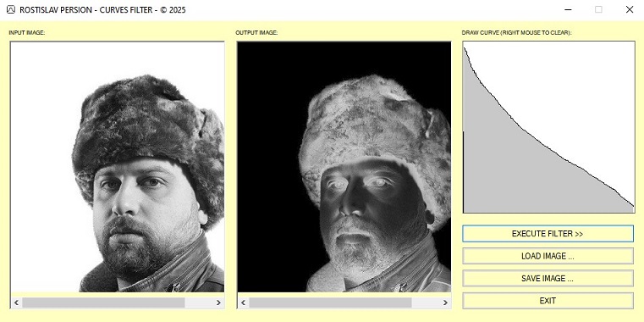Click the input image preview of the man
This screenshot has width=644, height=322.
pyautogui.click(x=118, y=167)
